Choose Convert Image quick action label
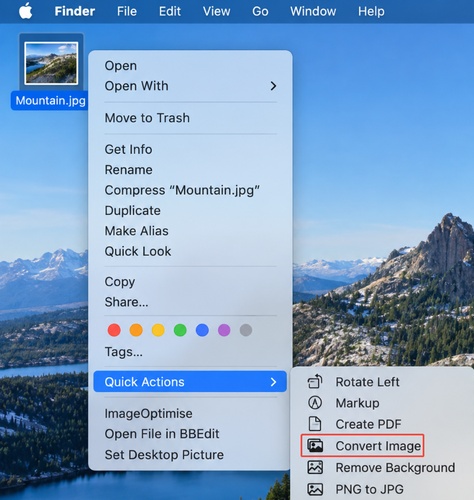The height and width of the screenshot is (500, 474). pos(378,446)
